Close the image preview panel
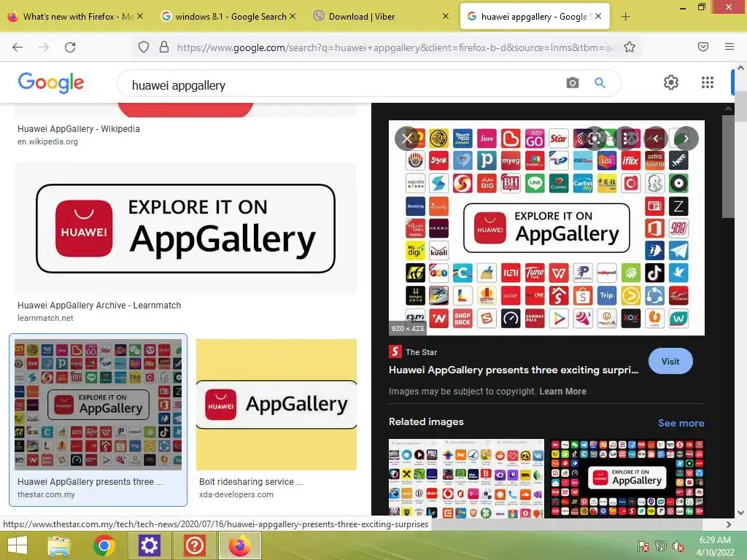The image size is (747, 560). (407, 139)
